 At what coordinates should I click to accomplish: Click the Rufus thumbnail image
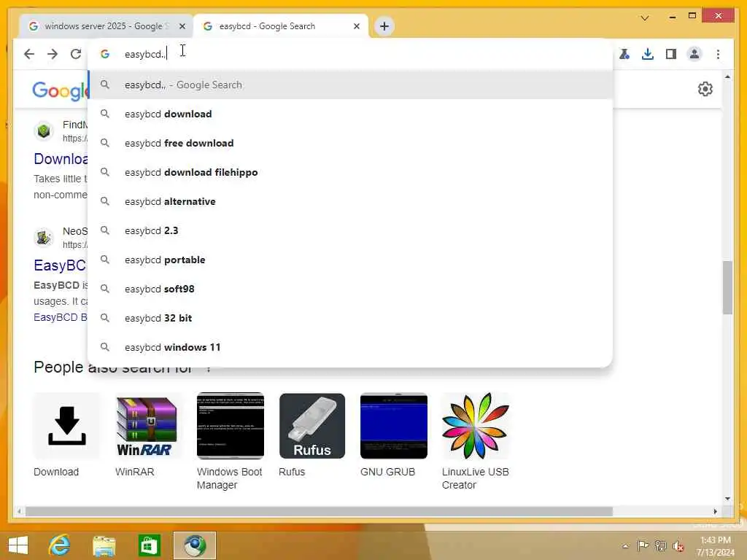(312, 426)
